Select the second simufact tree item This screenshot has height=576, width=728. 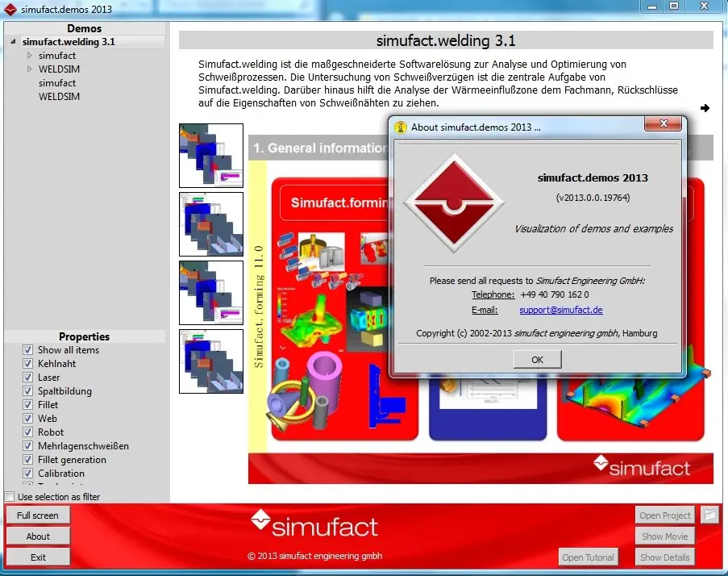pos(57,82)
